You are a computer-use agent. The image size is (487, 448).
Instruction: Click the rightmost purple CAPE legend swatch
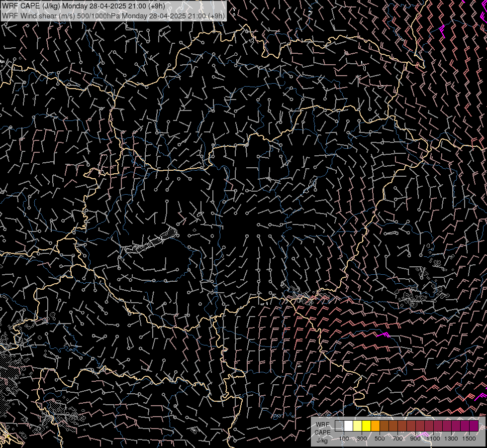474,426
